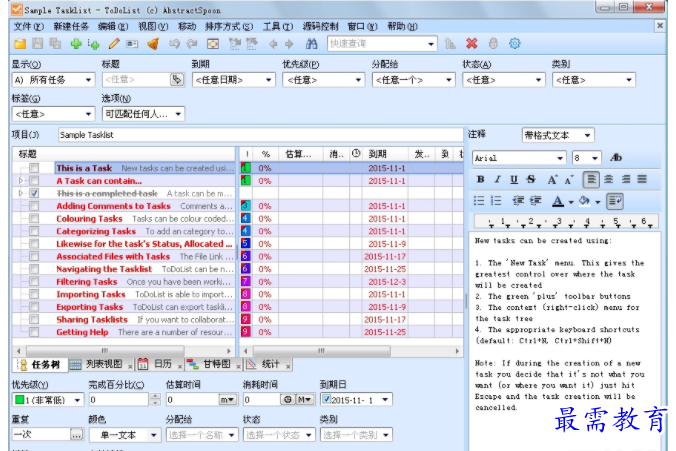This screenshot has height=451, width=676.
Task: Click the red X delete icon
Action: 472,44
